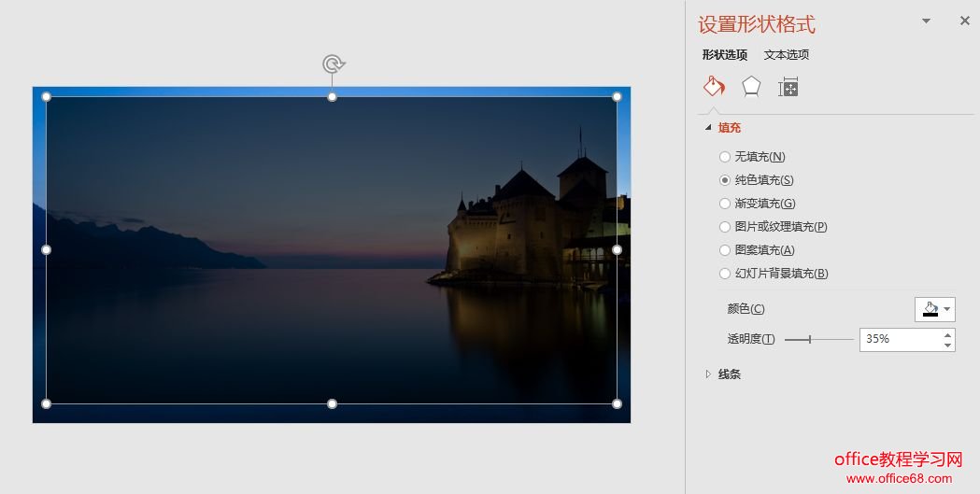Switch to the 形状选项 tab
The height and width of the screenshot is (494, 980).
click(724, 55)
